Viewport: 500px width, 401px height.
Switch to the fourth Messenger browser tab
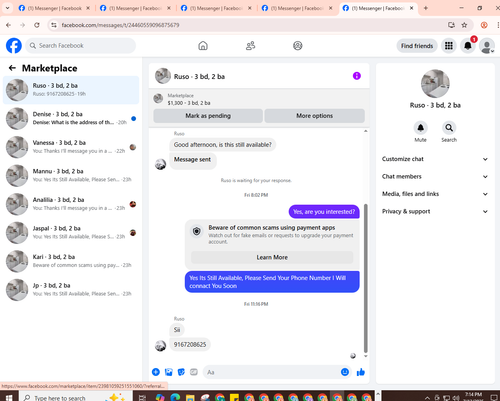297,8
